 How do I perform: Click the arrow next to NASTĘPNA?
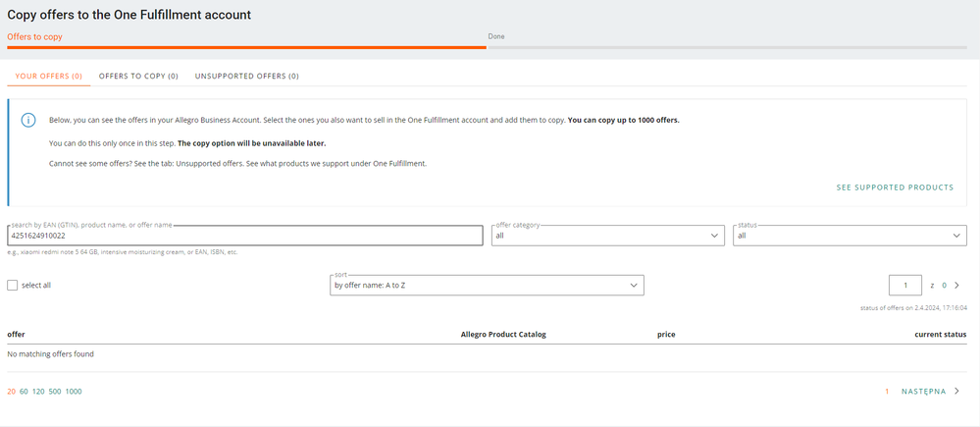(956, 392)
